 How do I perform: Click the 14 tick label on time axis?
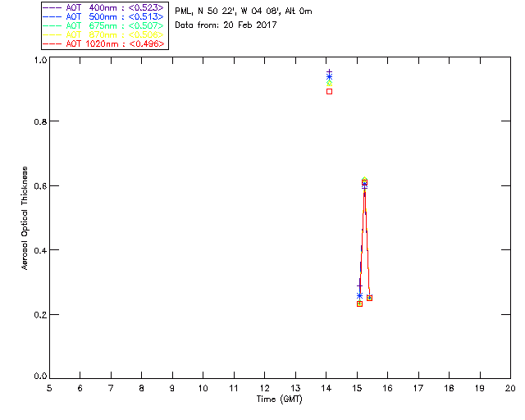(326, 388)
